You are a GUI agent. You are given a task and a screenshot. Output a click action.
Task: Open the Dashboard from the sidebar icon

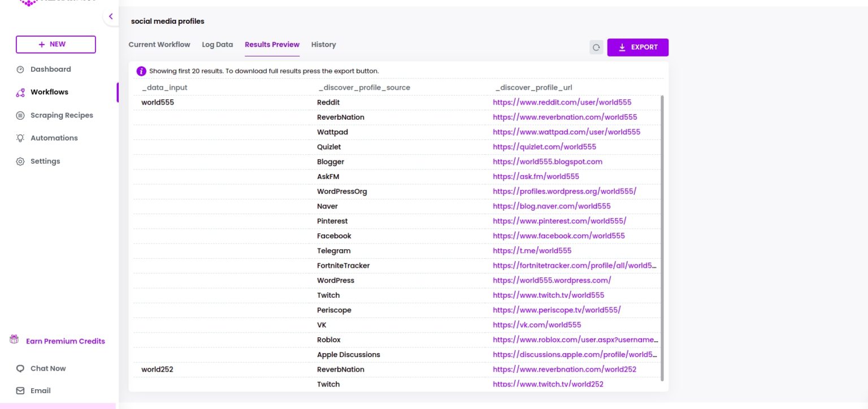point(21,69)
